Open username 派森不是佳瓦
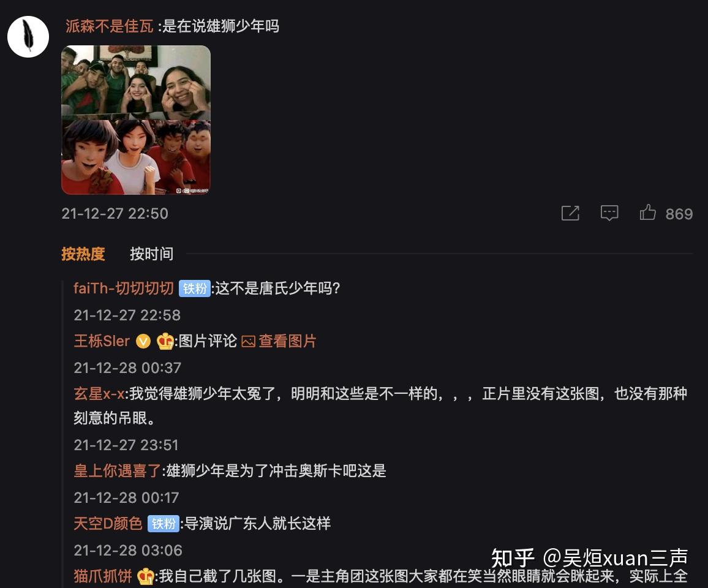This screenshot has width=708, height=588. tap(109, 26)
